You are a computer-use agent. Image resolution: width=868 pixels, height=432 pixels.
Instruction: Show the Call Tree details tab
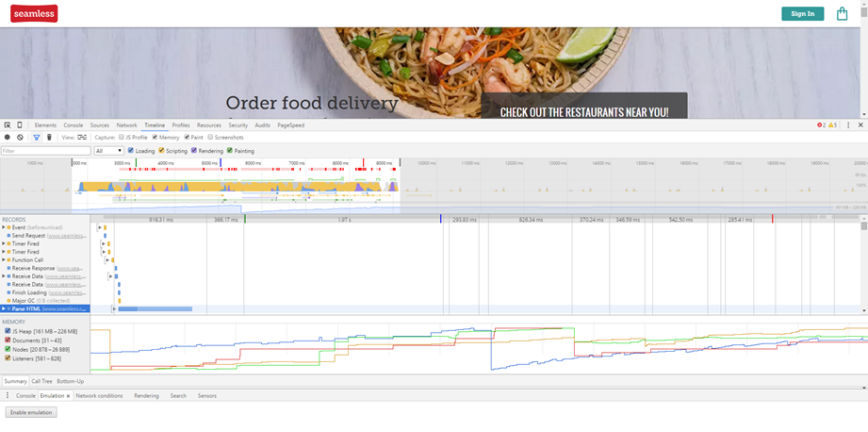tap(41, 382)
